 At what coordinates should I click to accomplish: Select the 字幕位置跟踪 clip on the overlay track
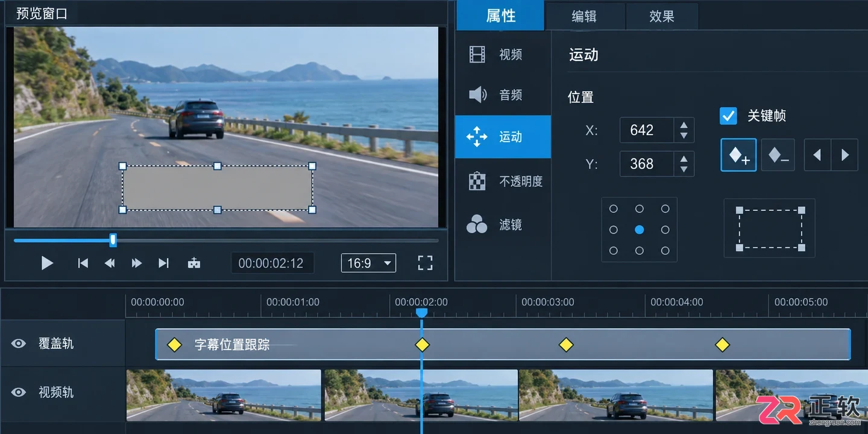coord(503,344)
